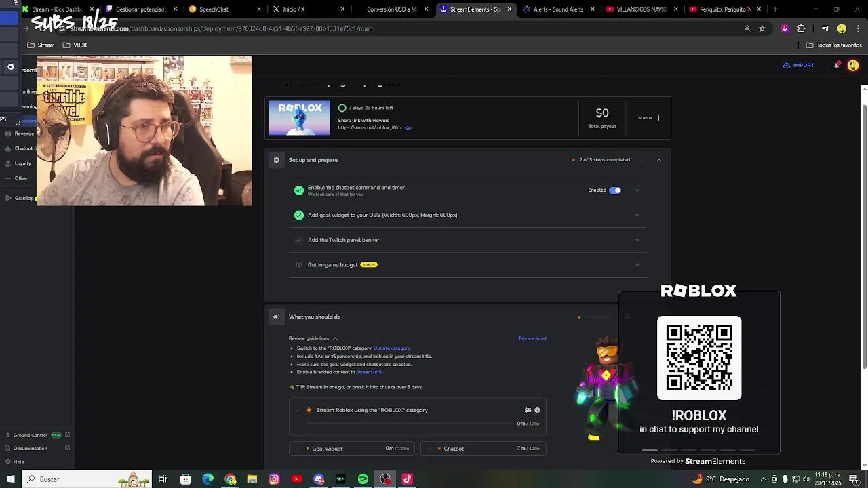Open the three-dot Menu icon on sponsorship card

pyautogui.click(x=658, y=118)
